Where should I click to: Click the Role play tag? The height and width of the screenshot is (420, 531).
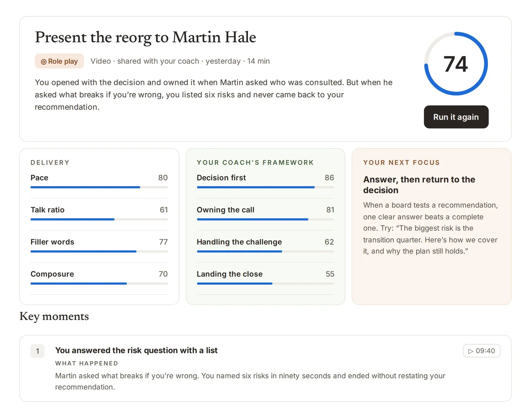click(x=59, y=61)
